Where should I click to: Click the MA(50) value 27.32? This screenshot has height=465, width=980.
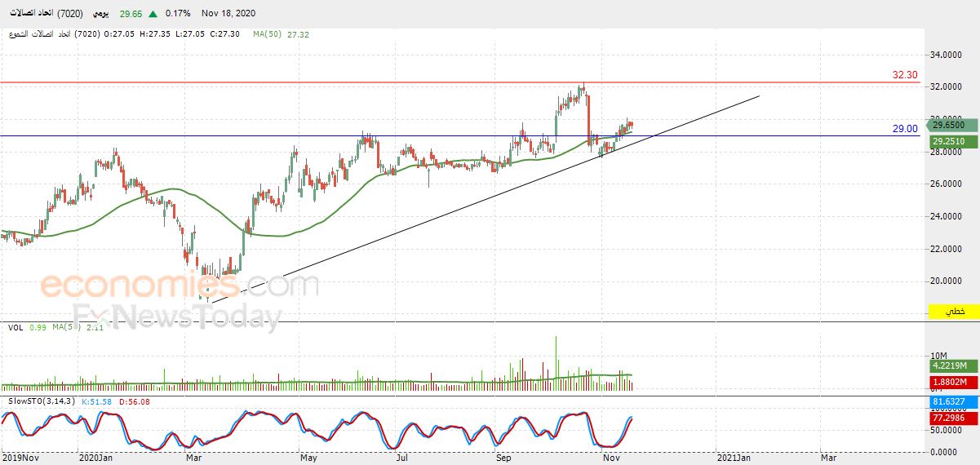tap(299, 33)
